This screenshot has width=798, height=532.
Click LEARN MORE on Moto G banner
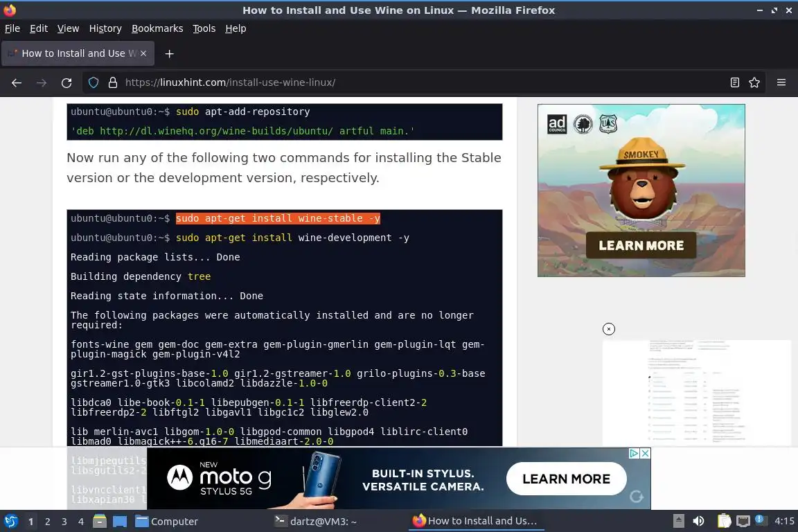pos(566,479)
